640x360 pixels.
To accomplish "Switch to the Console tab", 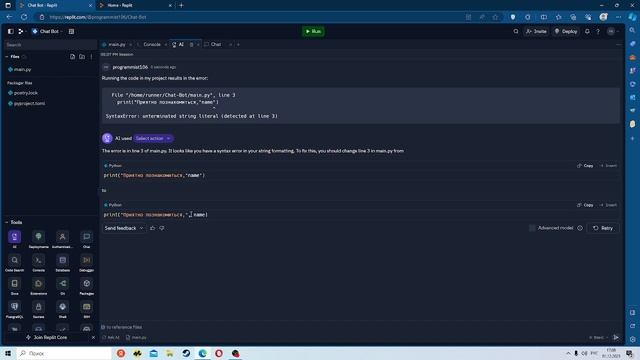I will (x=152, y=44).
